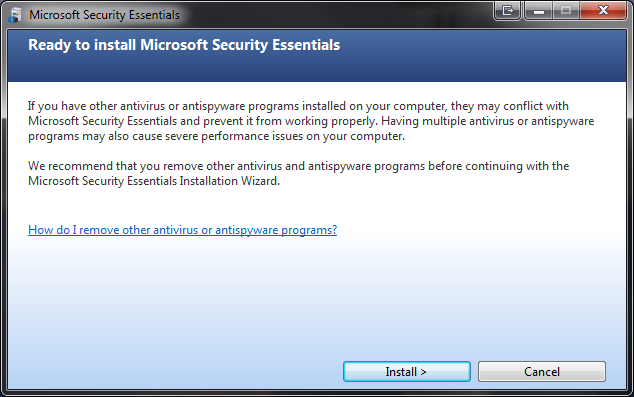Click empty title bar space right of title text
The image size is (634, 397).
pyautogui.click(x=336, y=14)
